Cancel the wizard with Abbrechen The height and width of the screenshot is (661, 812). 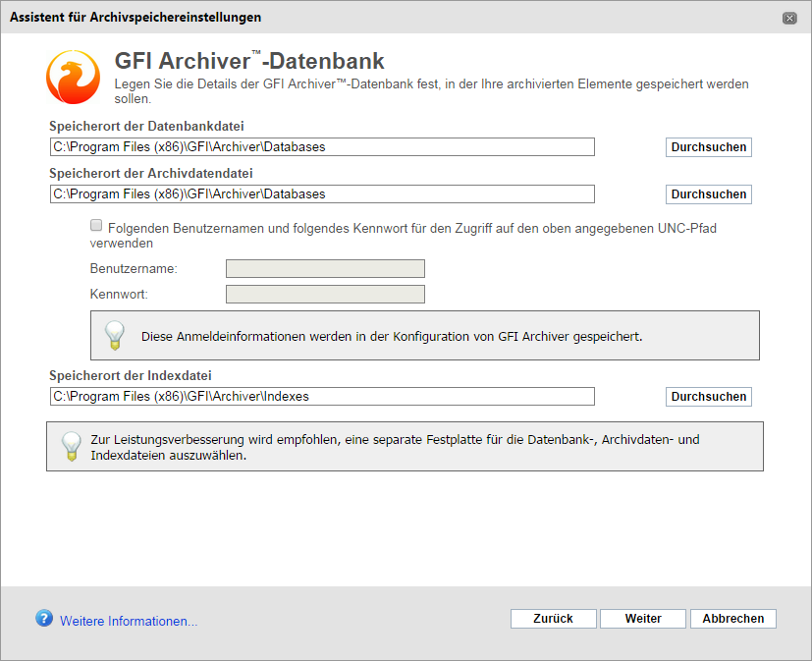(732, 619)
